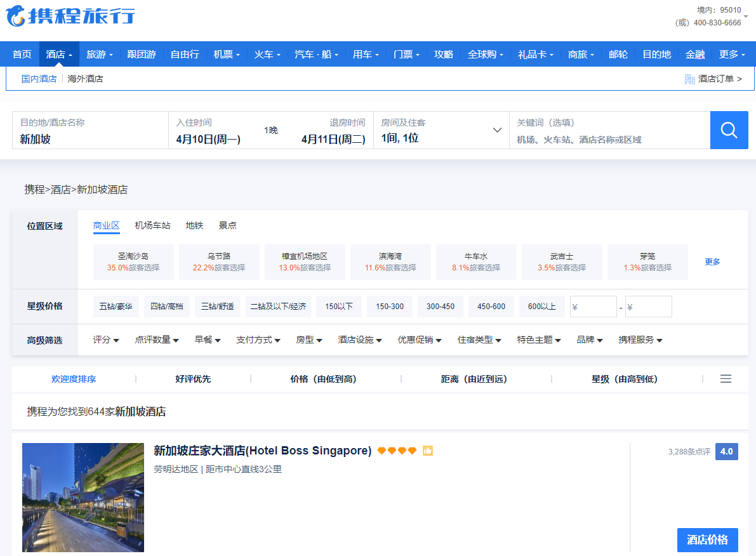Viewport: 756px width, 556px height.
Task: Sort results by 价格（由低到高）
Action: click(x=323, y=379)
